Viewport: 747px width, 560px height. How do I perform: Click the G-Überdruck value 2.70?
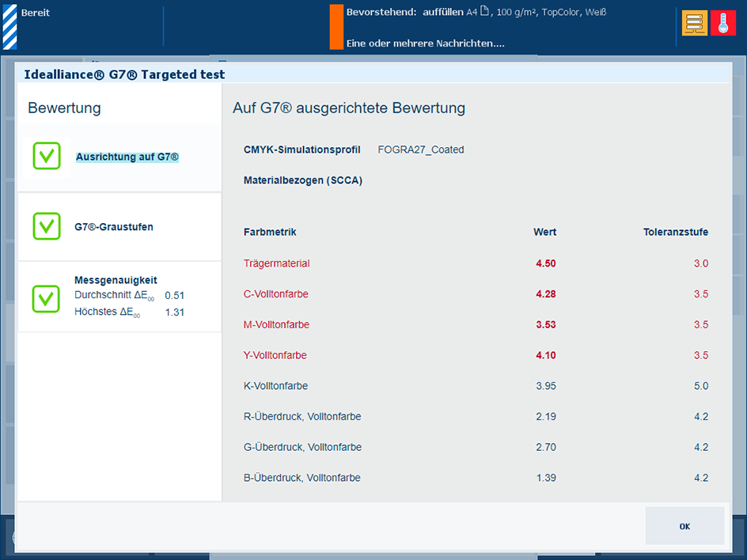545,447
